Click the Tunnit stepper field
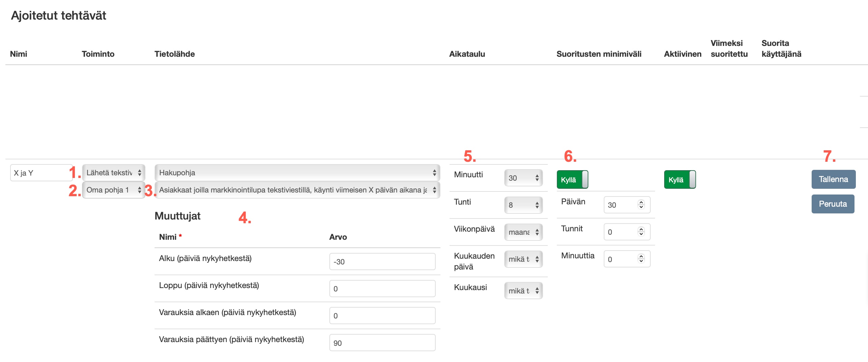Image resolution: width=868 pixels, height=362 pixels. [x=622, y=232]
